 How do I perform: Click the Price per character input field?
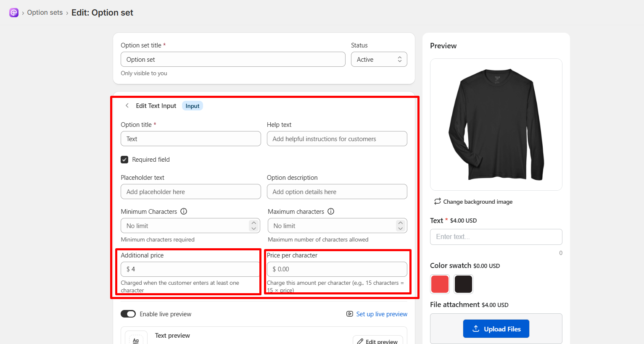[337, 269]
